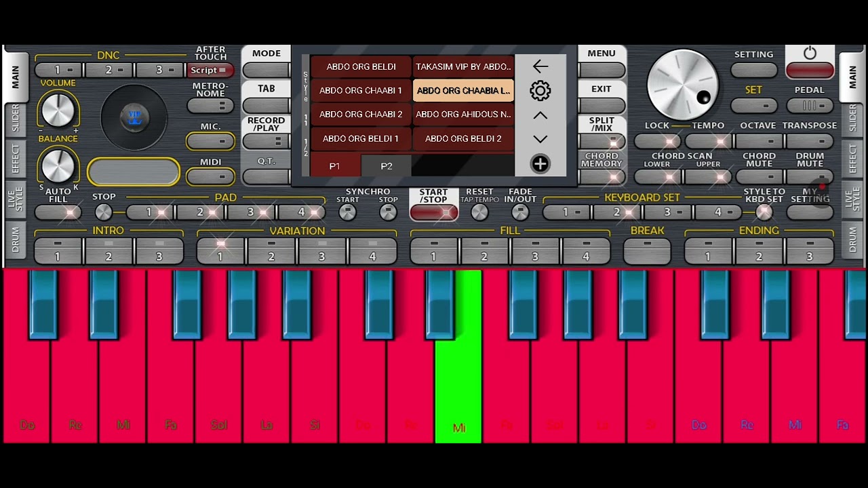
Task: Click SYNCHRO STOP round button
Action: 388,212
